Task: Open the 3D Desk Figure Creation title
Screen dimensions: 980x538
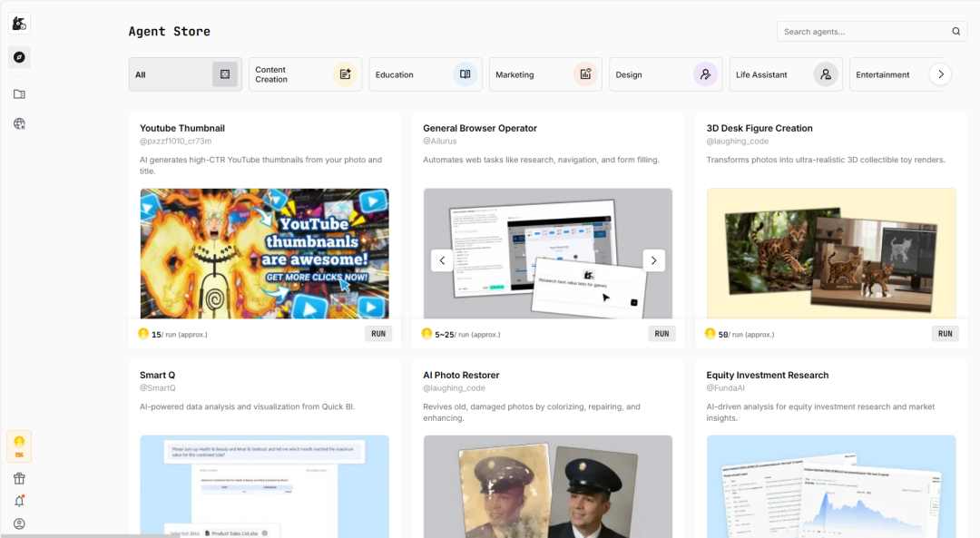Action: tap(759, 128)
